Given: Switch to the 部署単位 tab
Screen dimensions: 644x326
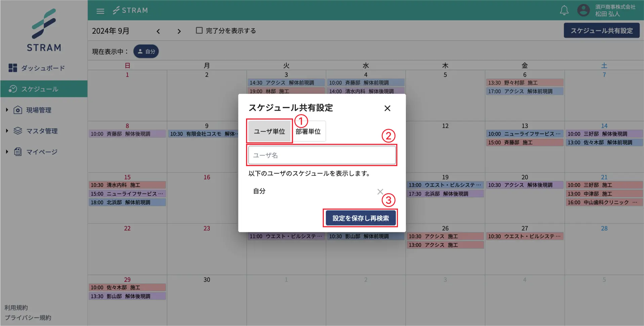Looking at the screenshot, I should tap(308, 131).
